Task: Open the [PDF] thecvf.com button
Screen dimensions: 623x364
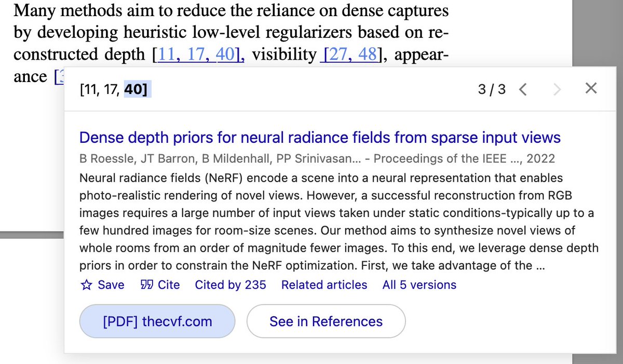Action: point(157,321)
